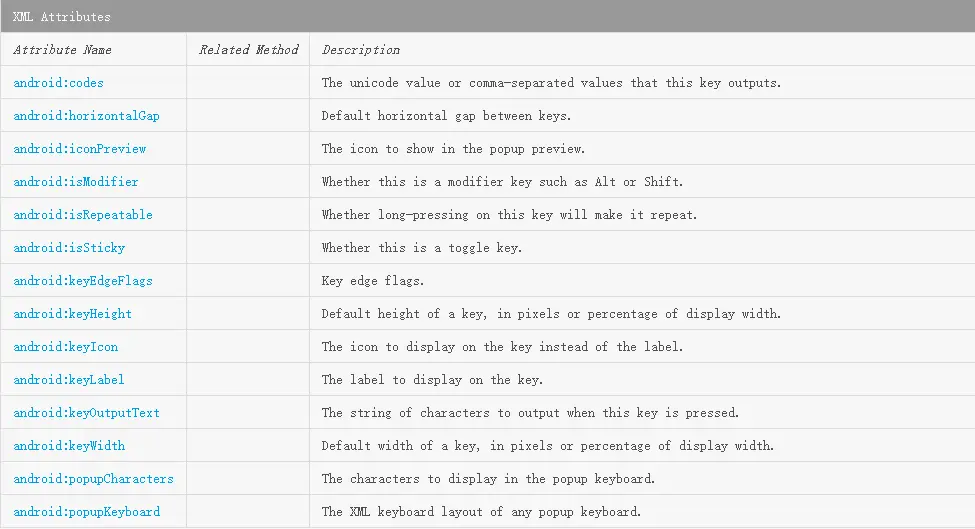Follow the android:isModifier link
This screenshot has width=975, height=529.
coord(76,182)
